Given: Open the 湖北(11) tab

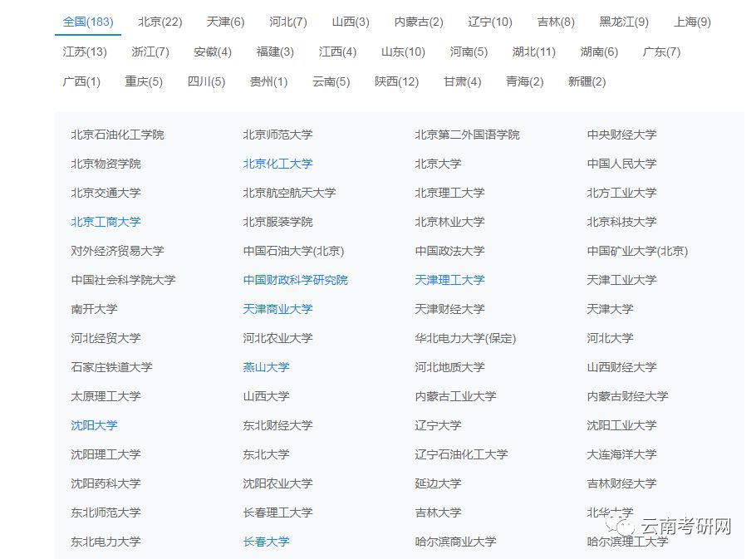Looking at the screenshot, I should [x=533, y=52].
